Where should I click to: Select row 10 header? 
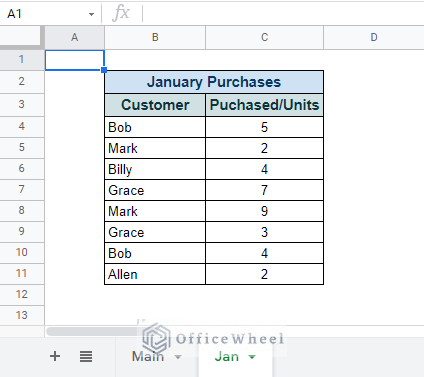pos(22,253)
